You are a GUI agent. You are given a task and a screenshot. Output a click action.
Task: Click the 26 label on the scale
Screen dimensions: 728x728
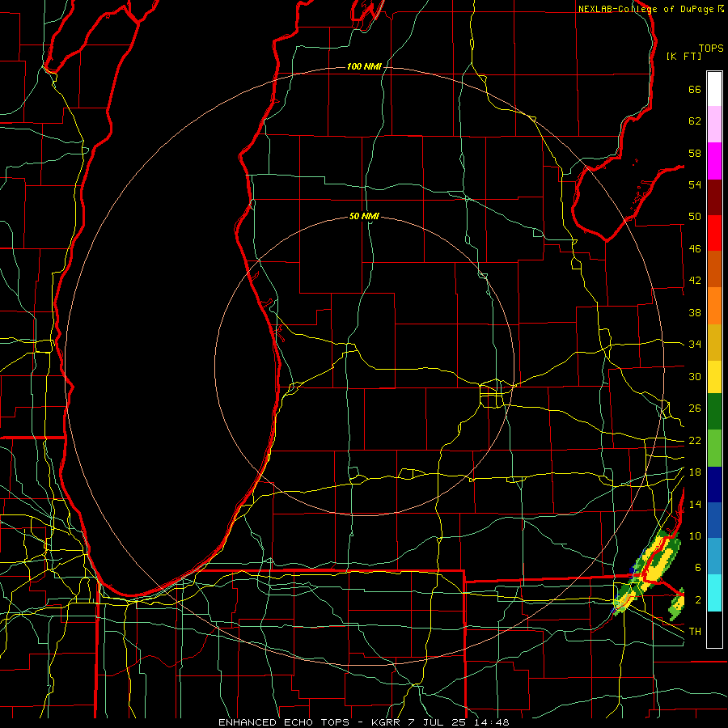(695, 408)
